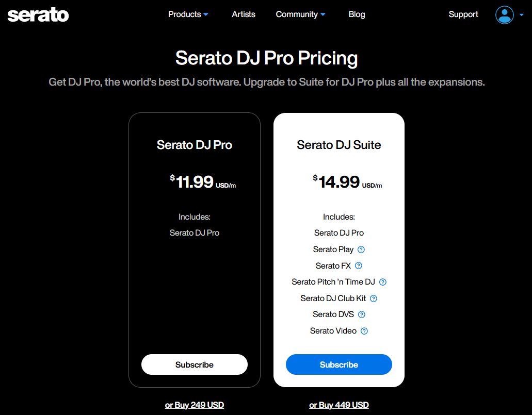Image resolution: width=532 pixels, height=415 pixels.
Task: Subscribe to Serato DJ Suite plan
Action: click(338, 364)
